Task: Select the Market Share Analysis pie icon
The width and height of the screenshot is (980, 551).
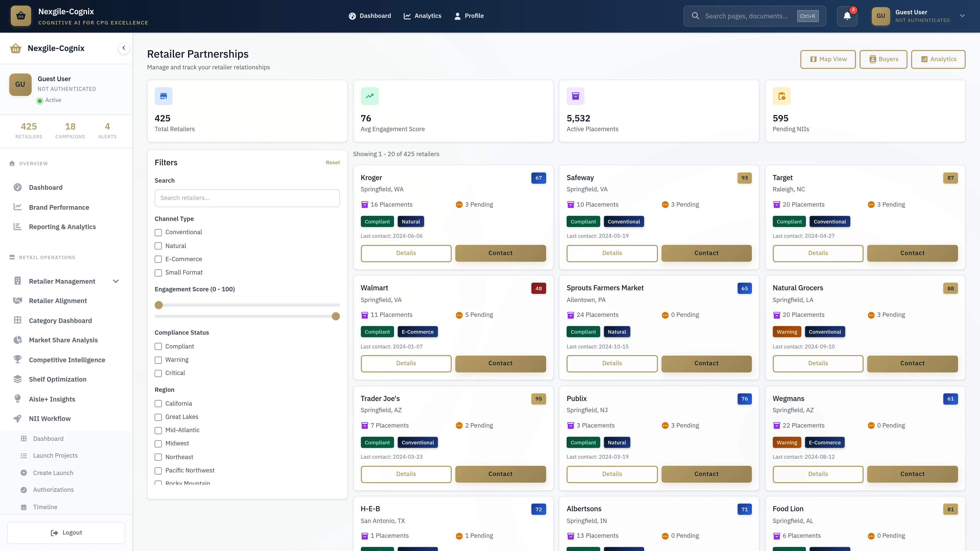Action: click(18, 340)
